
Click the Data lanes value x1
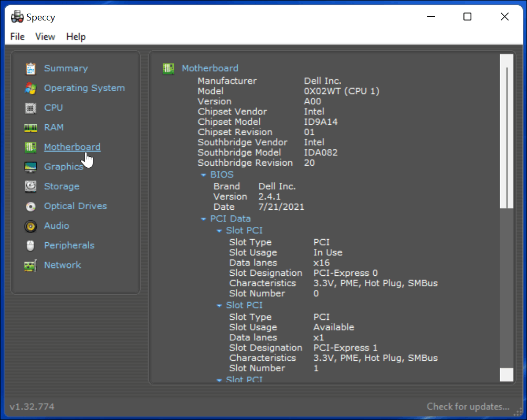[319, 337]
